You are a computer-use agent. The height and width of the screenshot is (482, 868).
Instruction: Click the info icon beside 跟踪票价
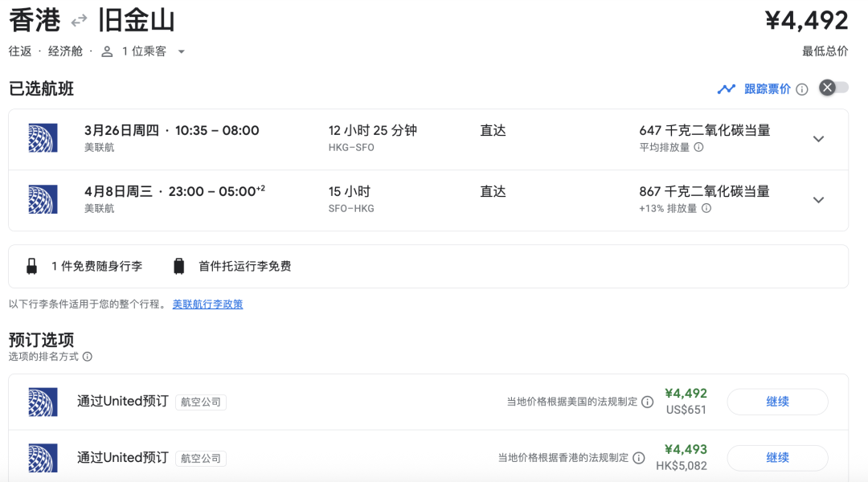801,89
